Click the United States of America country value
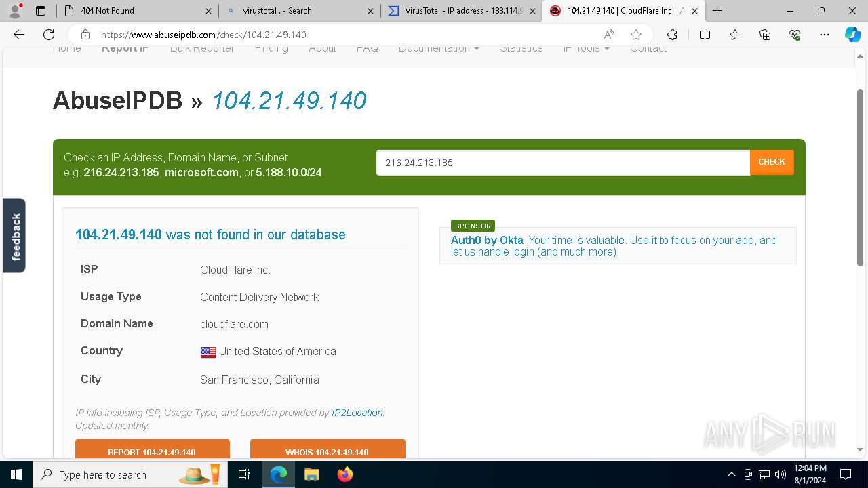 click(x=277, y=351)
